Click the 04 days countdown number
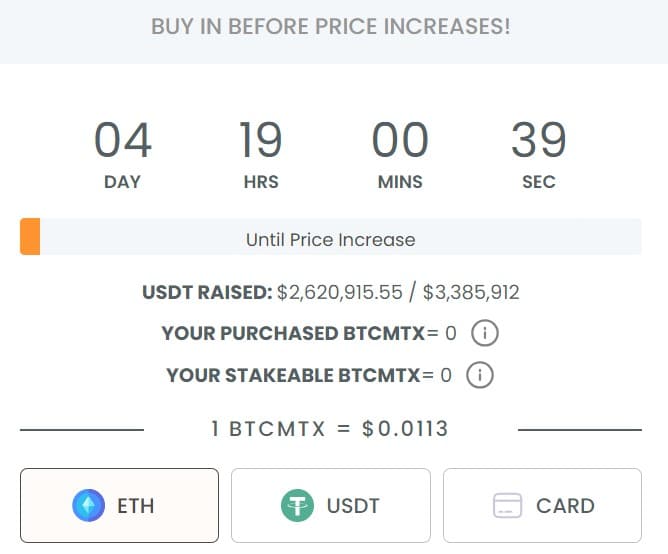668x554 pixels. coord(122,141)
